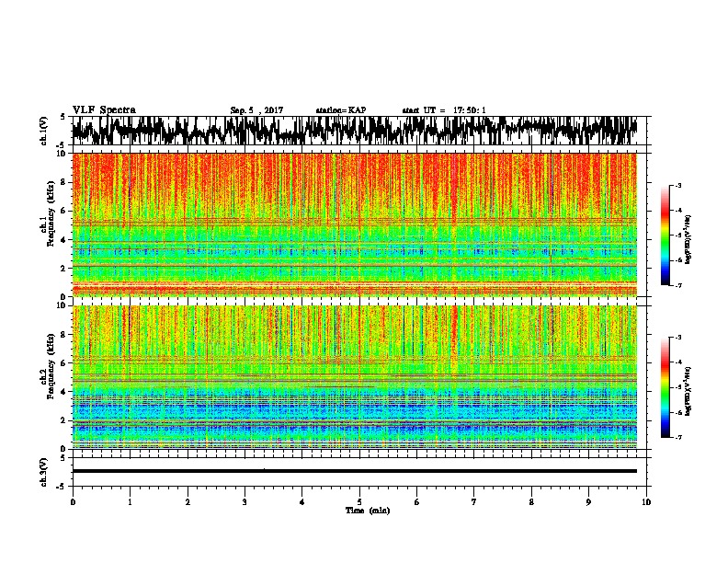Click the 'ch.1(V)' waveform axis label
The image size is (728, 563).
[44, 131]
